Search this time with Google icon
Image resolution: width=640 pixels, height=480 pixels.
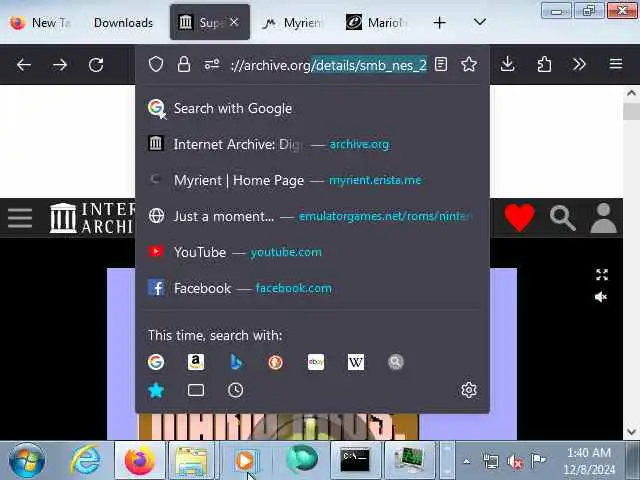point(156,362)
